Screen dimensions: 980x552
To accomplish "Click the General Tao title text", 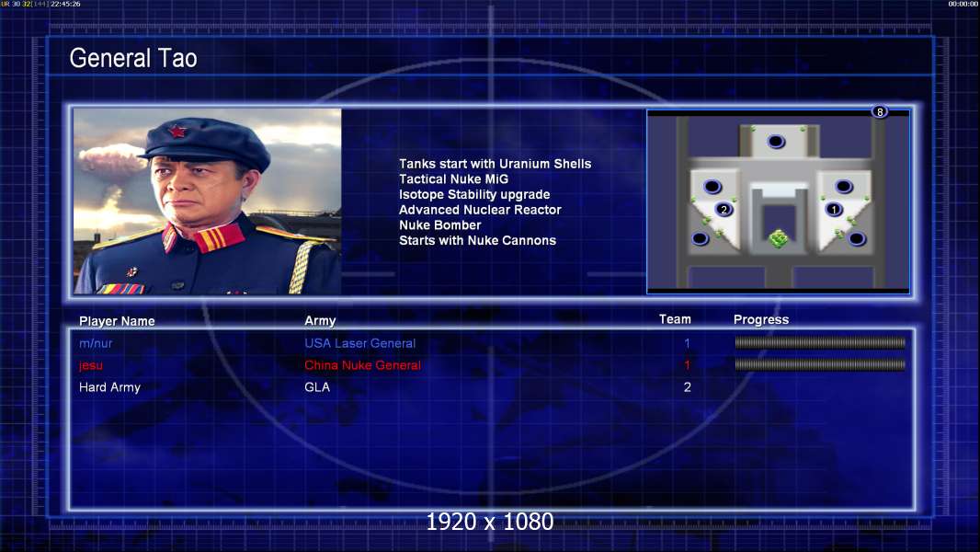I will click(133, 58).
